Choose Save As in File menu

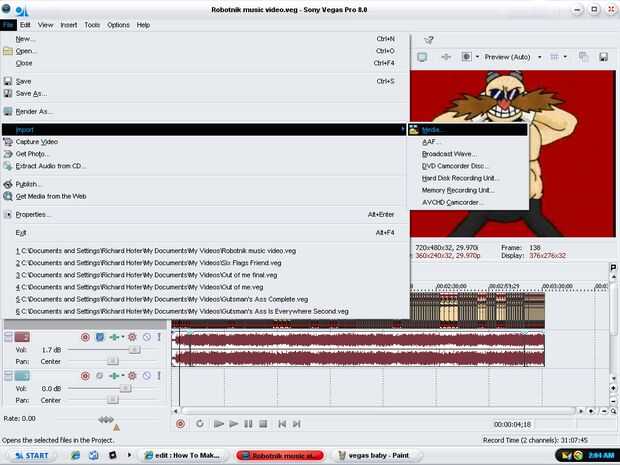(206, 93)
